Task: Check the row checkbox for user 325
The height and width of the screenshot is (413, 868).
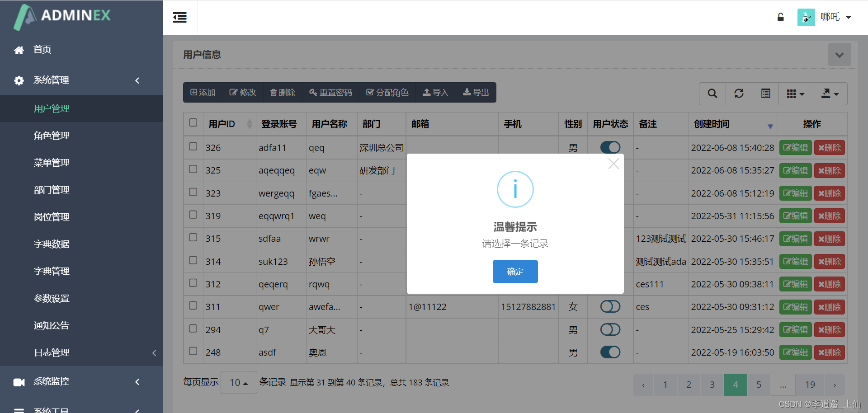Action: (193, 169)
